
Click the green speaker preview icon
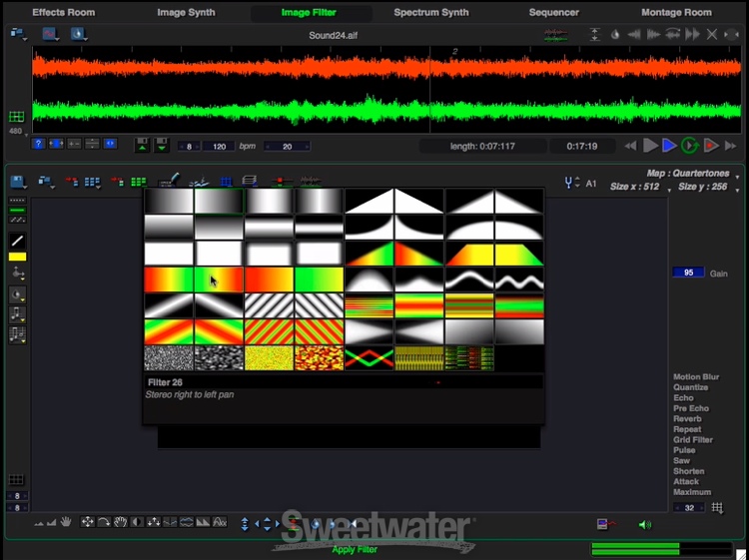[x=644, y=525]
